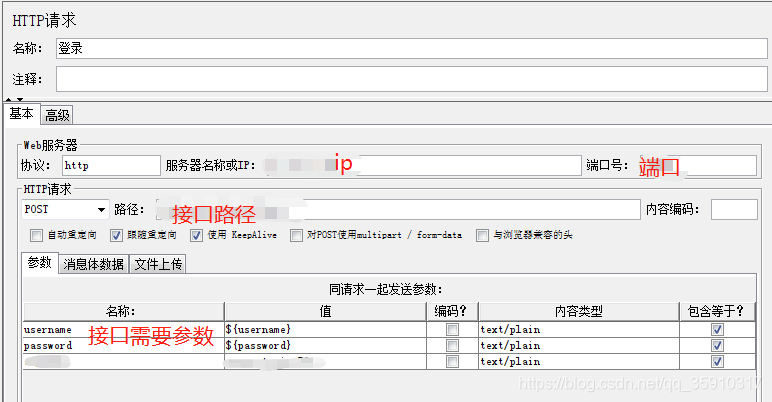Uncheck 包含等于? in third parameter row

pos(717,362)
